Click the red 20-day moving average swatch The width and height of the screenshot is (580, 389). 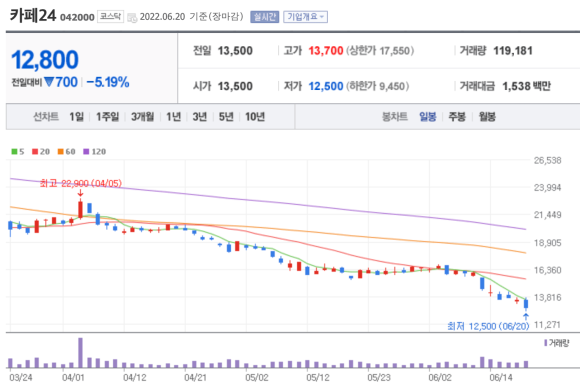[x=35, y=152]
